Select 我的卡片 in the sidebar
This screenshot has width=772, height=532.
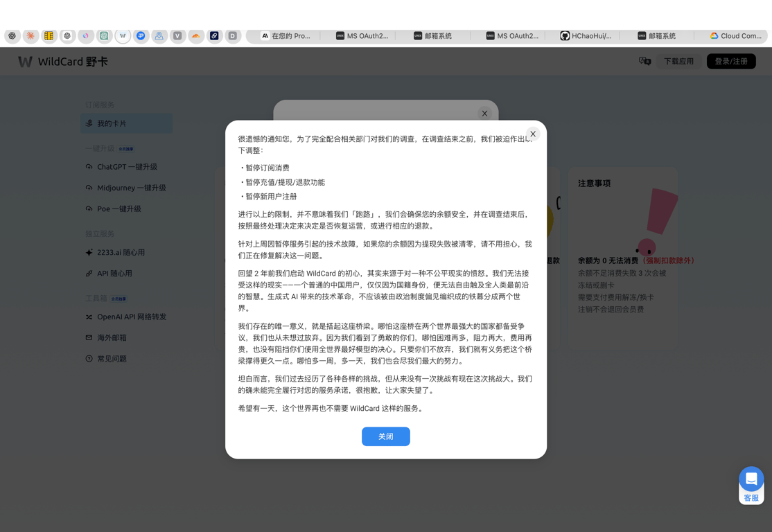click(127, 123)
